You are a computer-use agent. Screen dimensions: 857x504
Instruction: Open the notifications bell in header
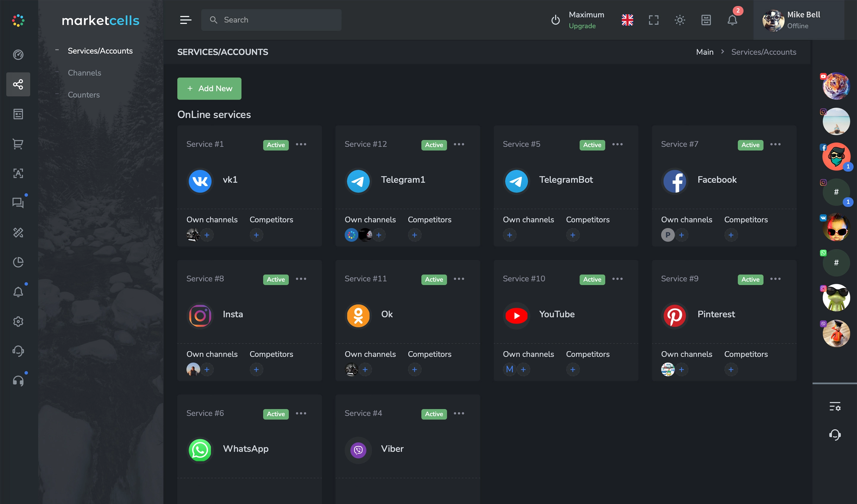click(x=732, y=20)
